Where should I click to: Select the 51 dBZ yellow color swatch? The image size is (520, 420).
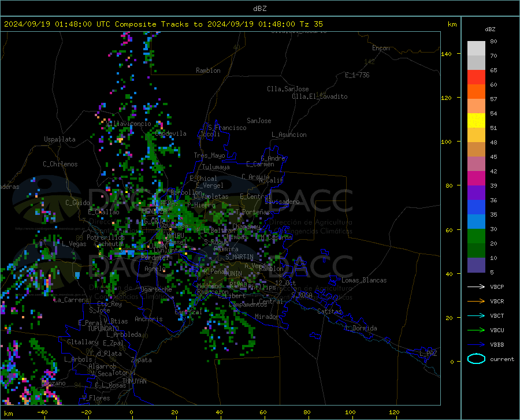(x=476, y=121)
